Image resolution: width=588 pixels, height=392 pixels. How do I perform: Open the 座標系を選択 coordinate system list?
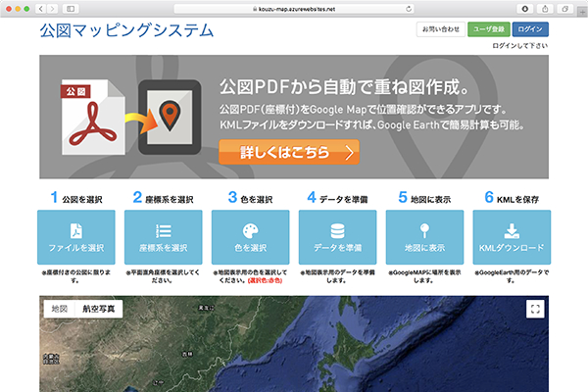(163, 236)
